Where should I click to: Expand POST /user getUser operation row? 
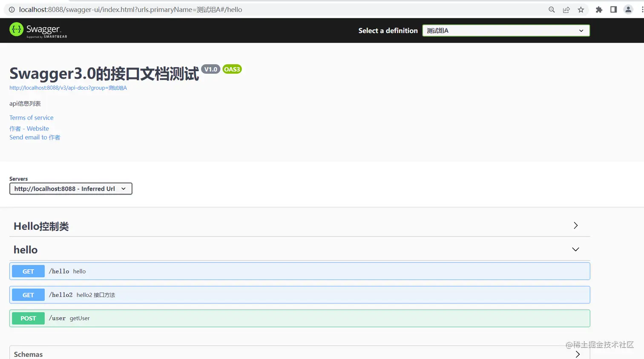(x=299, y=318)
